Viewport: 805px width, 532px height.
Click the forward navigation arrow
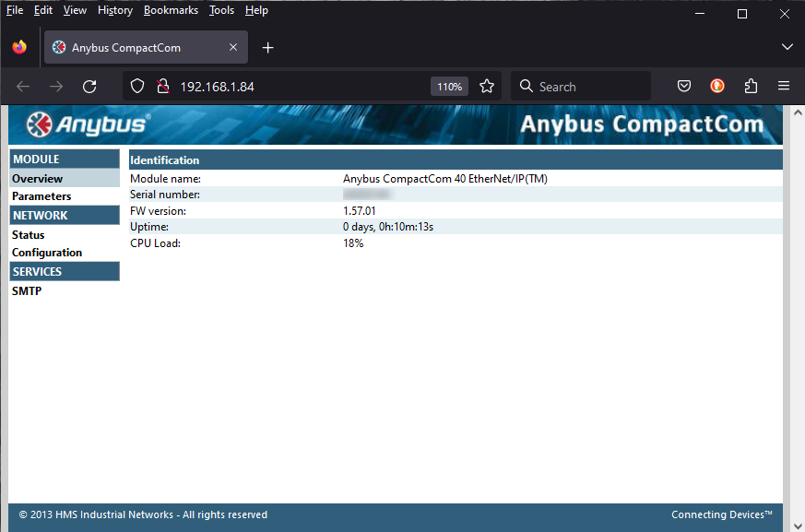[56, 87]
